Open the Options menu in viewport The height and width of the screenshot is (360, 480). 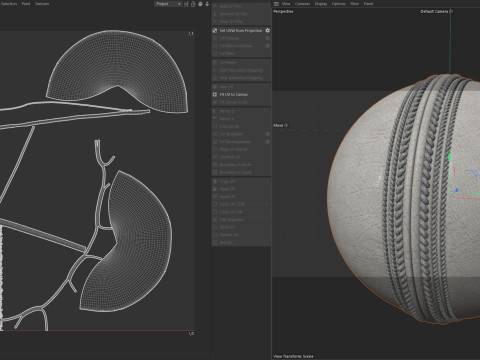pos(338,4)
